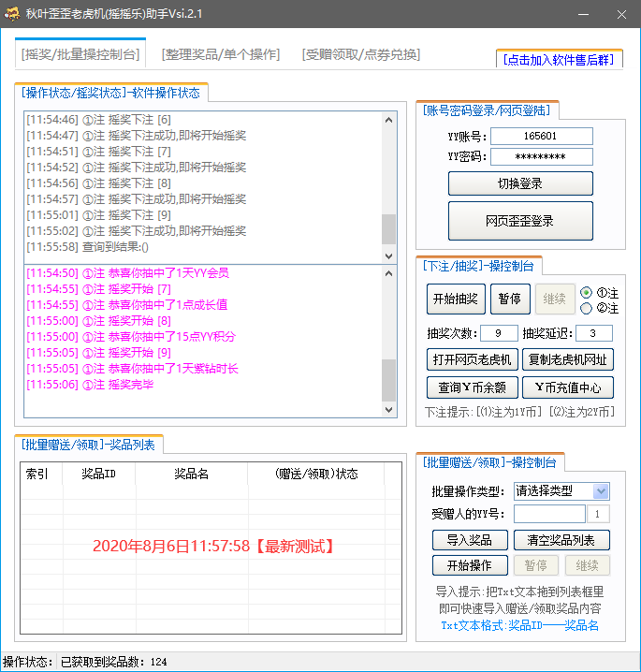Switch to 受赠领取/点券兑换 tab
The width and height of the screenshot is (641, 672).
point(361,54)
